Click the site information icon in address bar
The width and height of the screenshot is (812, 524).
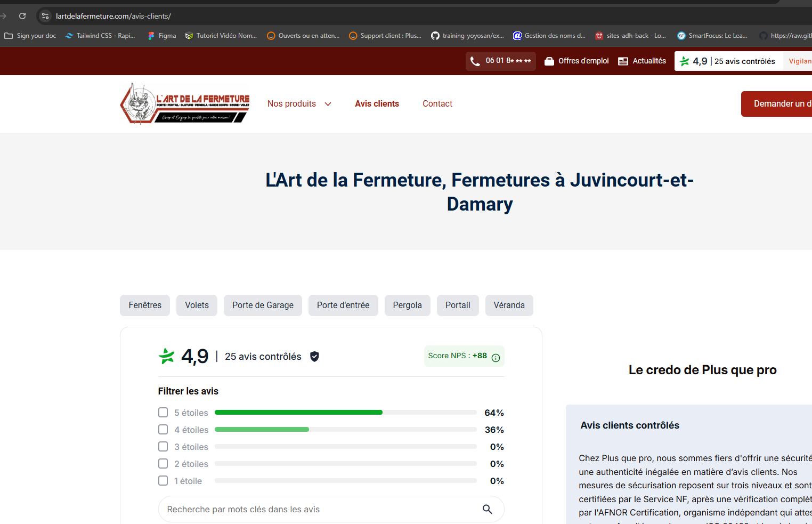point(45,16)
